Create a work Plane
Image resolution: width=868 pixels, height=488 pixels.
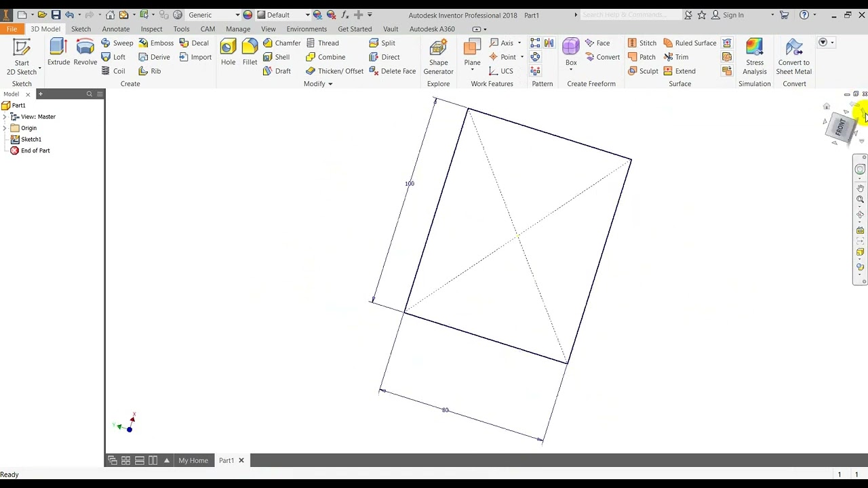coord(472,52)
